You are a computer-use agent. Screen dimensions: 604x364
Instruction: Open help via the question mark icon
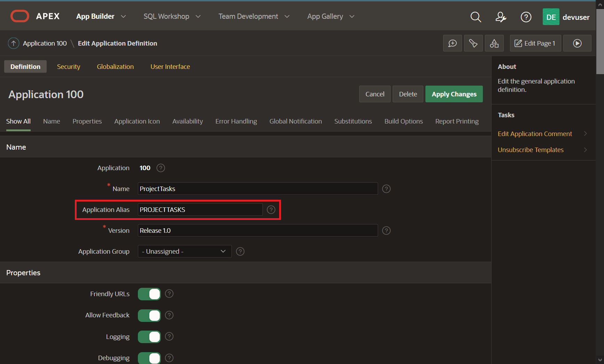pyautogui.click(x=526, y=17)
